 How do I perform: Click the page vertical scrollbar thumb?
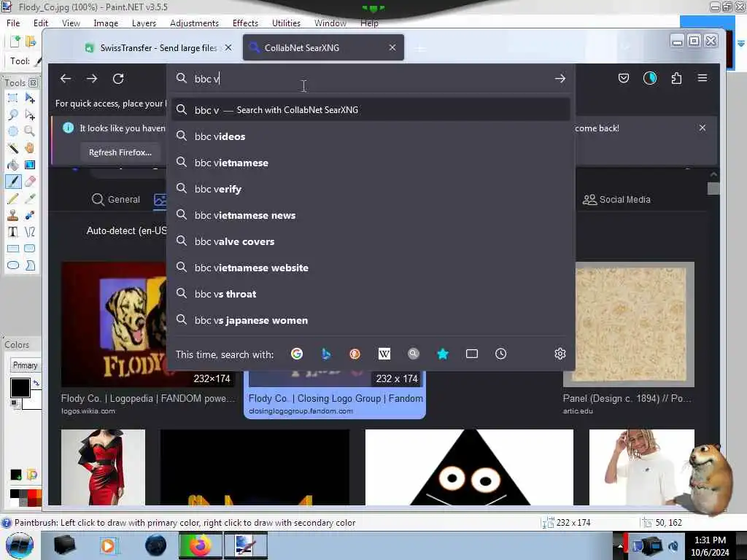[x=713, y=189]
